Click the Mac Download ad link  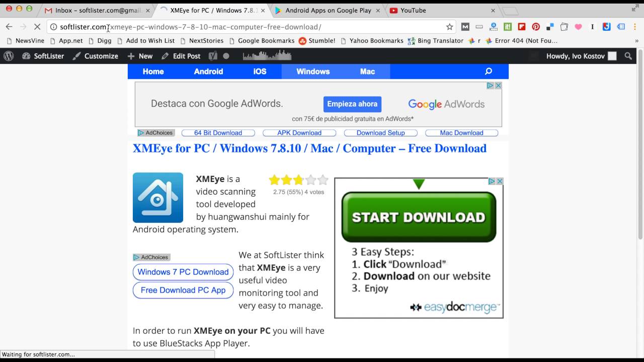461,133
